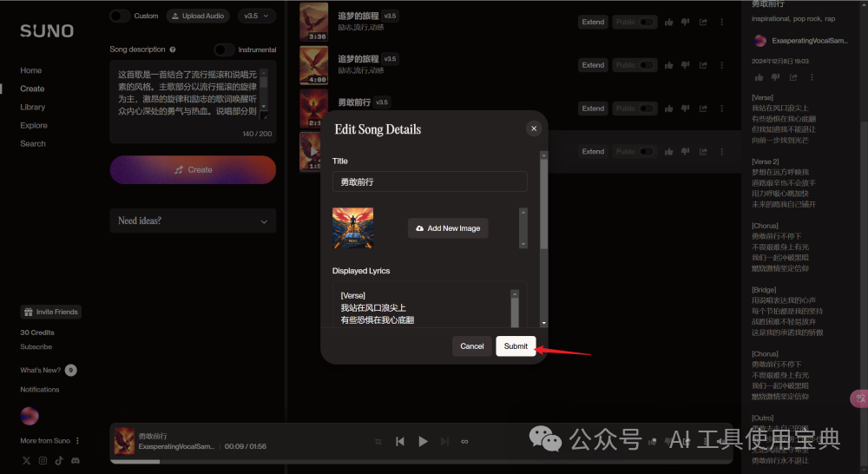
Task: Click the Add New Image button
Action: point(448,228)
